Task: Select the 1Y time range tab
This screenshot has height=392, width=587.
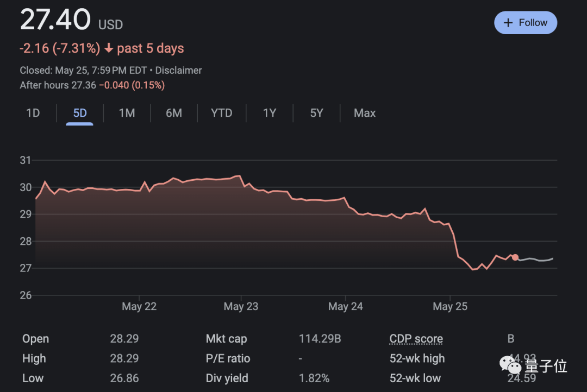Action: click(270, 113)
